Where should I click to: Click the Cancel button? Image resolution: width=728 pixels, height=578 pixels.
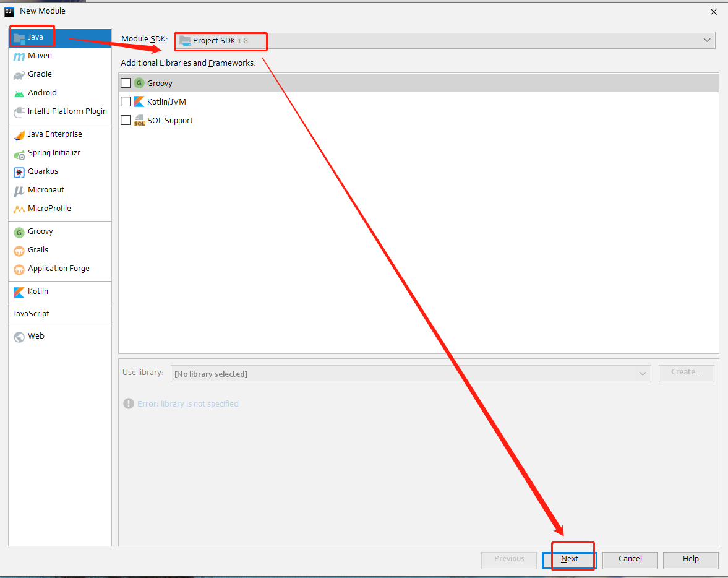630,559
